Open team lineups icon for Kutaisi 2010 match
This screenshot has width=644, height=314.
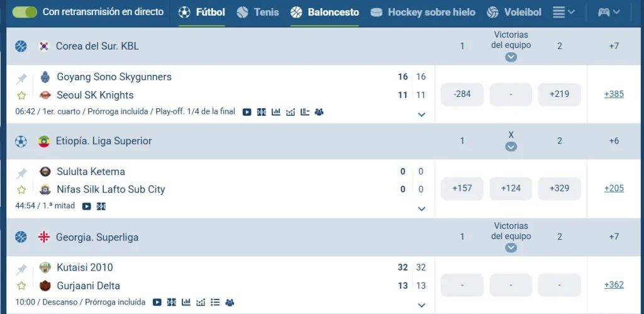click(x=230, y=303)
